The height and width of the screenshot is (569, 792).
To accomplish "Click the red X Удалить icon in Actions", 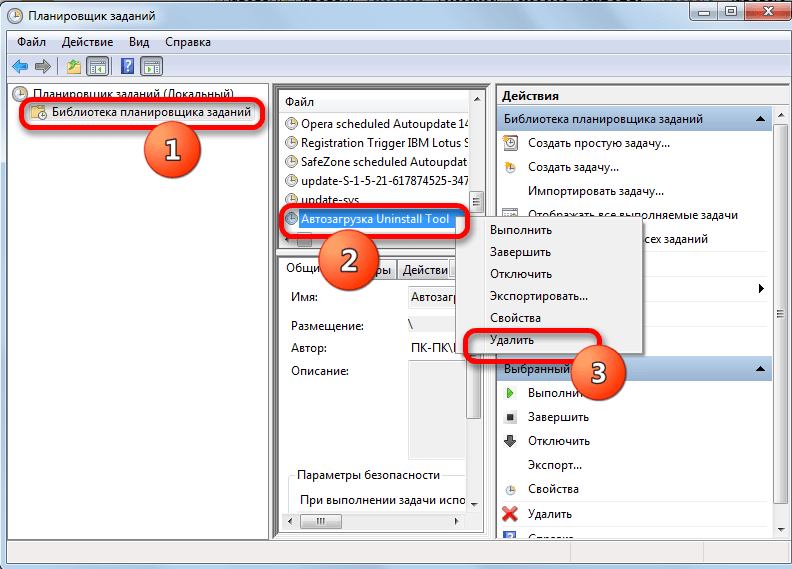I will [x=510, y=514].
